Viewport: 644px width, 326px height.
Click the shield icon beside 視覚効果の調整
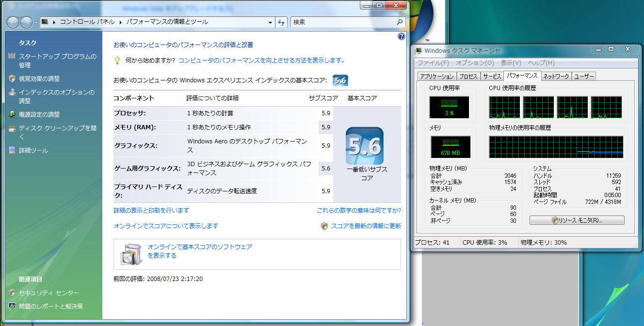12,78
